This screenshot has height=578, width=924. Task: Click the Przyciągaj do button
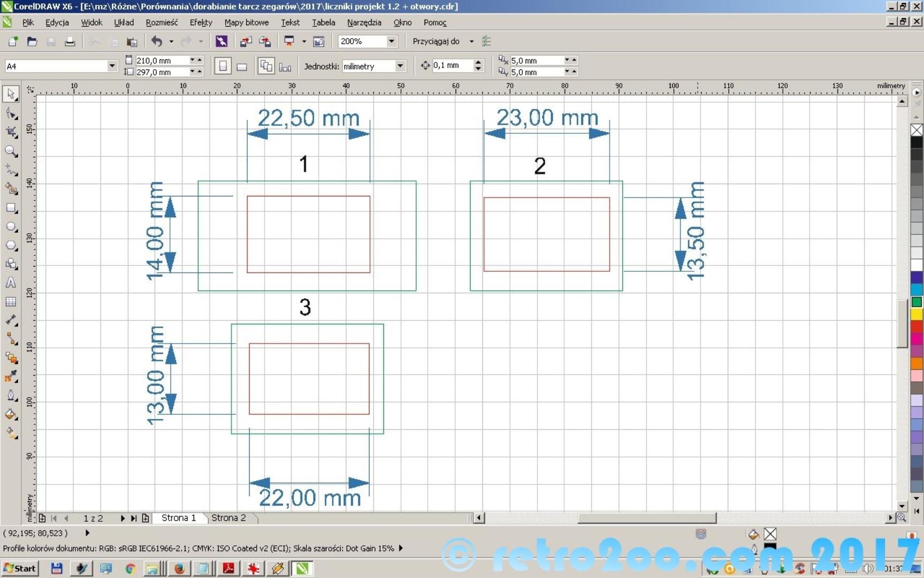[436, 41]
